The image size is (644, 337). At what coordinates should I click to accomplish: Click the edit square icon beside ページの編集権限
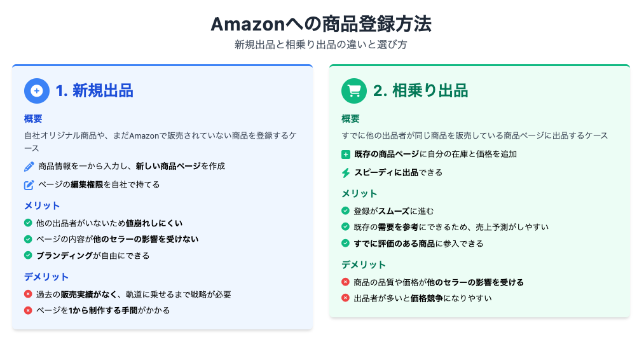point(29,185)
